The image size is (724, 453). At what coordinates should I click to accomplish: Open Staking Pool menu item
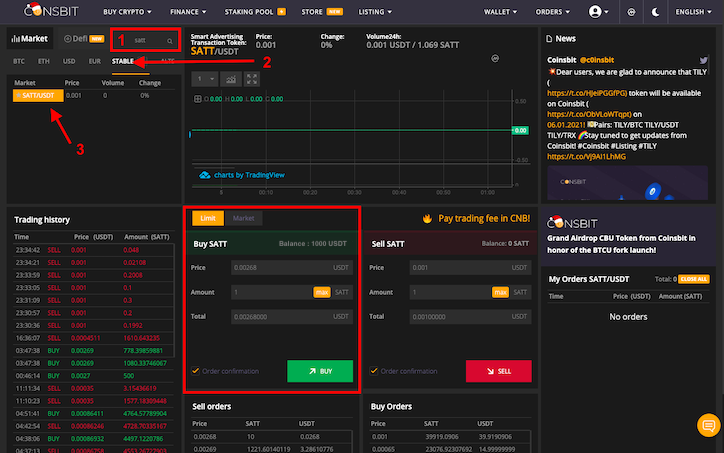pyautogui.click(x=255, y=12)
